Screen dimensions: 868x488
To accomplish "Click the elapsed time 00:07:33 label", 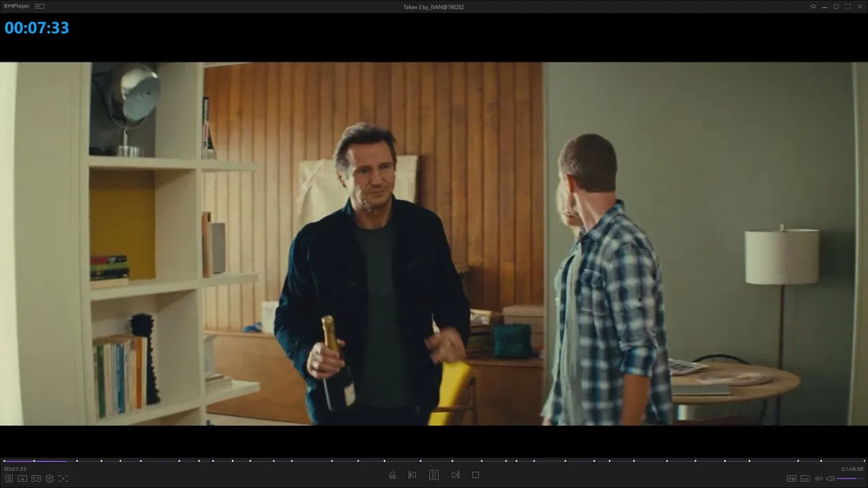I will click(15, 469).
